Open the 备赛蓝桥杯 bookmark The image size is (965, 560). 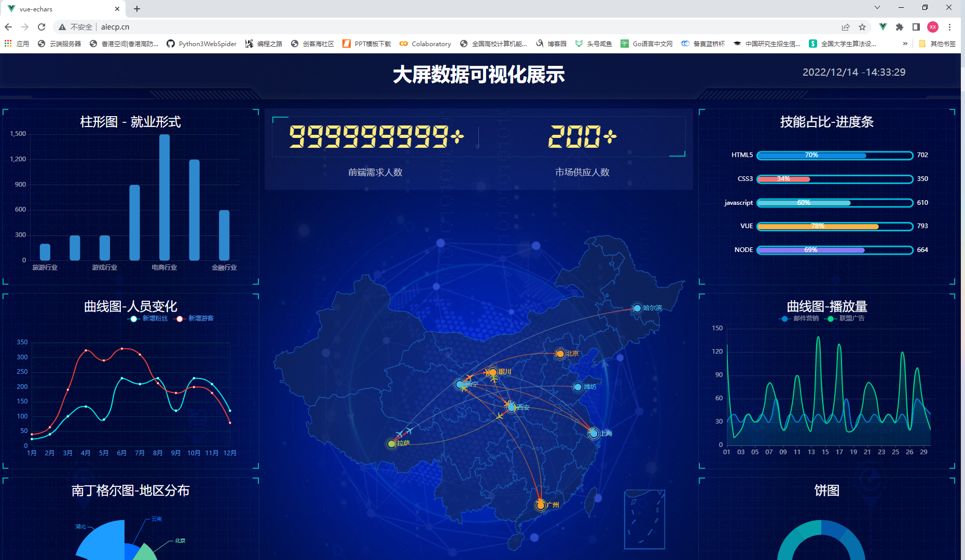(703, 44)
